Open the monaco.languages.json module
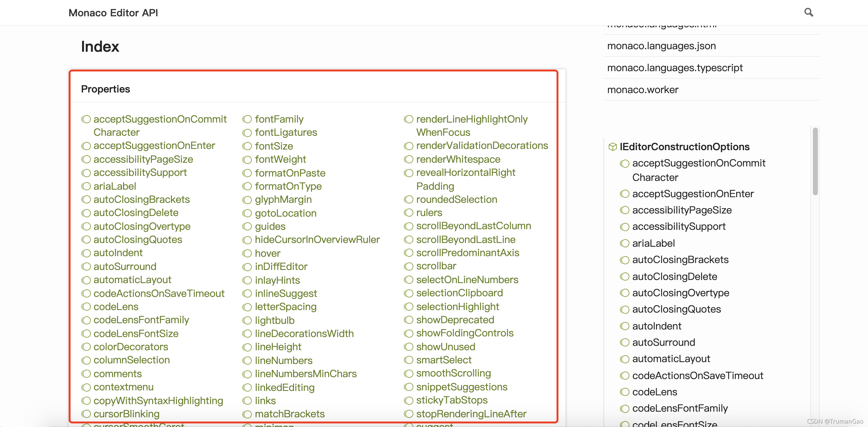Screen dimensions: 868x427 click(x=661, y=45)
